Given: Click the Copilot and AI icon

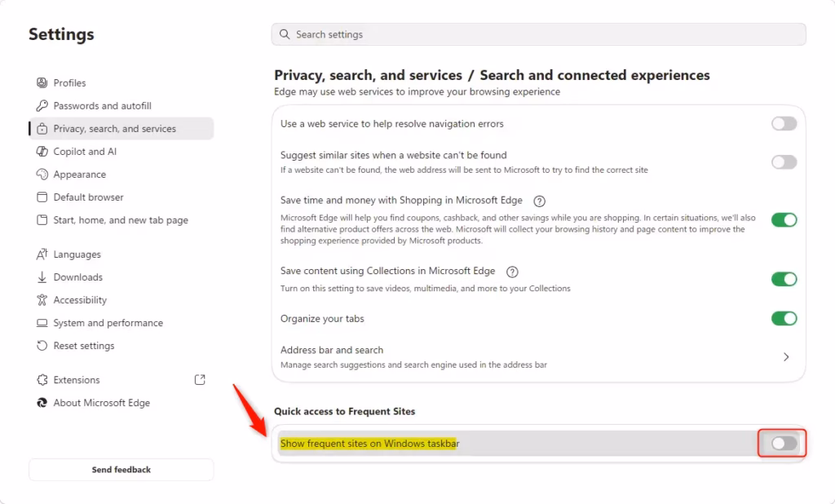Looking at the screenshot, I should (x=42, y=152).
